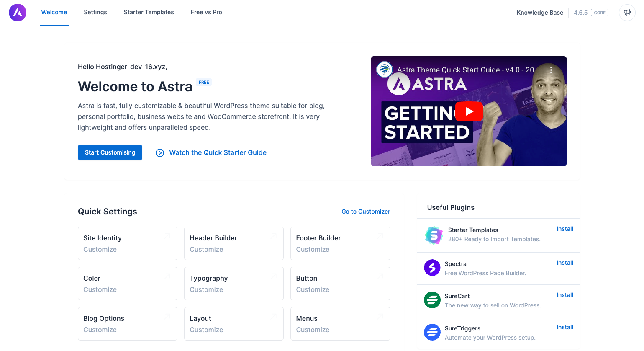Expand the Blog Options card arrow
The width and height of the screenshot is (644, 351).
(x=168, y=317)
